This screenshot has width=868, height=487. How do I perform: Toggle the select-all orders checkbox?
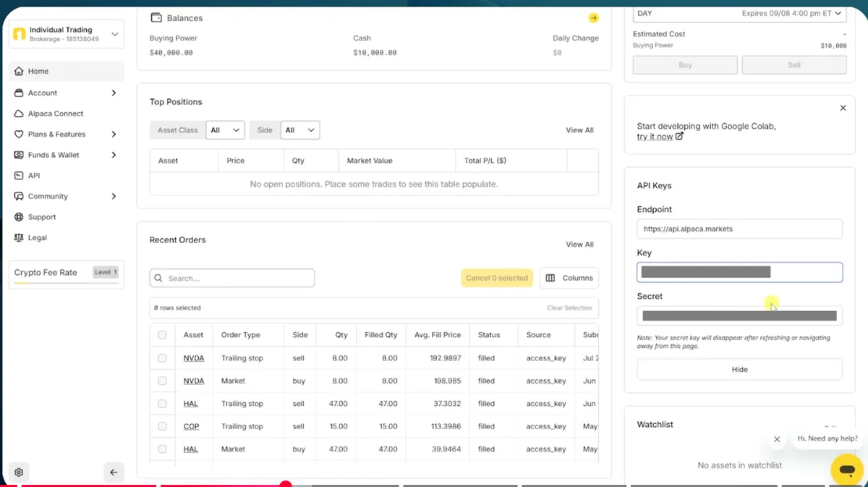click(x=162, y=335)
